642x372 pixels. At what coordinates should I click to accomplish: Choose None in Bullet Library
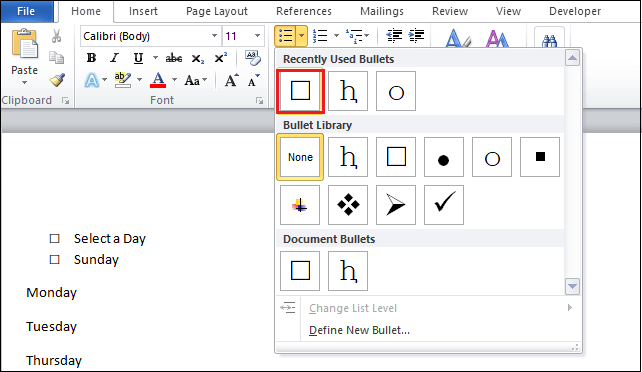tap(300, 157)
